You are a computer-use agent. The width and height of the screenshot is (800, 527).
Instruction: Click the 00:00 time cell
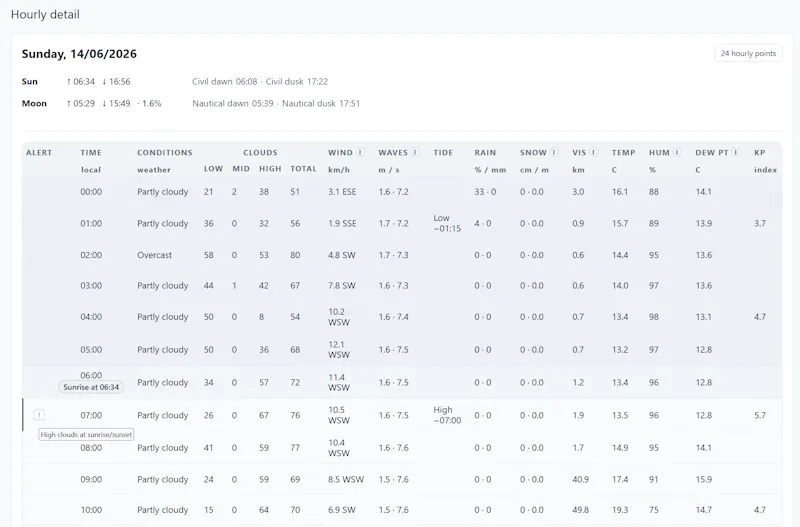pyautogui.click(x=91, y=192)
